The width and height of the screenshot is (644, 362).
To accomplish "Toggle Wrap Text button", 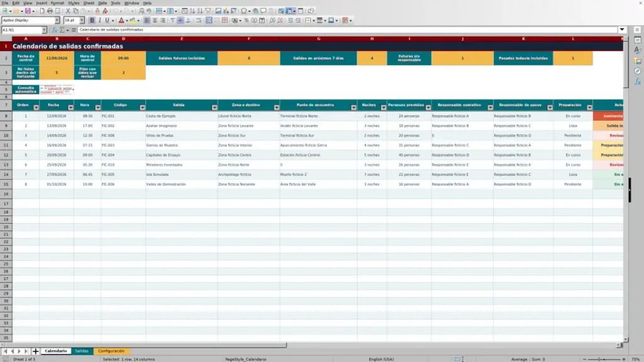I will click(x=199, y=21).
